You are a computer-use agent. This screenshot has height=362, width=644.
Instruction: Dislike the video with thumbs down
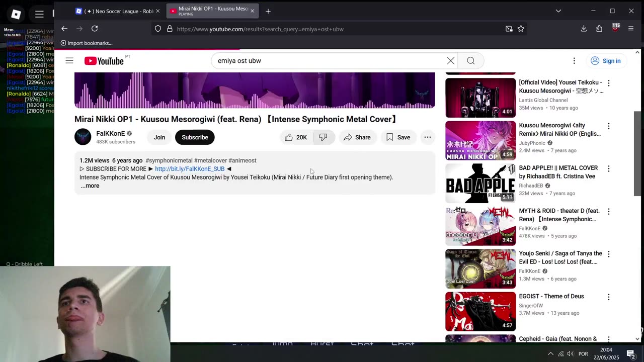(324, 137)
